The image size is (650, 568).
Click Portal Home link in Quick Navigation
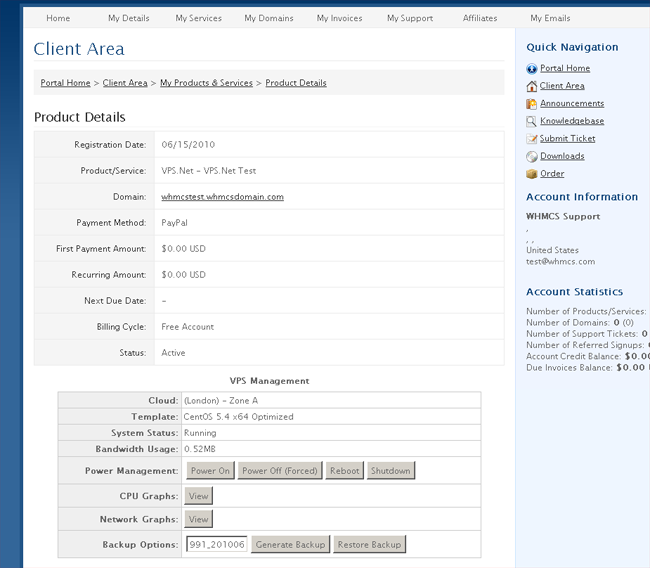pos(565,68)
